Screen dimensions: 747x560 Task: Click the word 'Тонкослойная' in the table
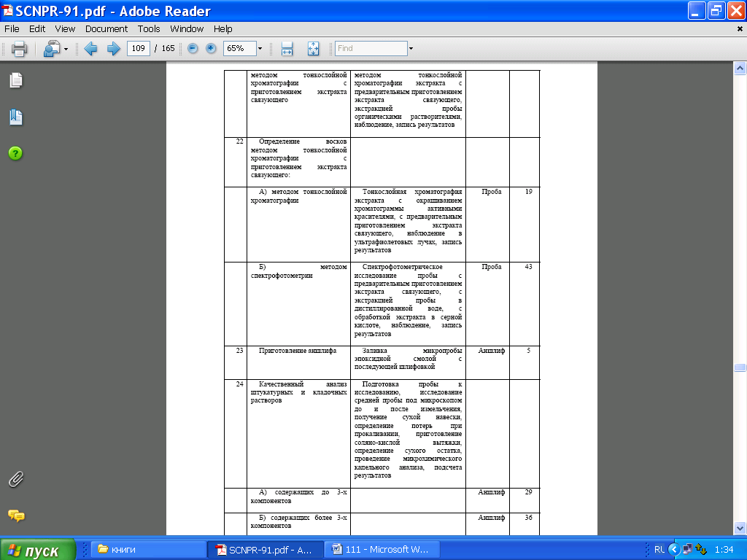384,192
